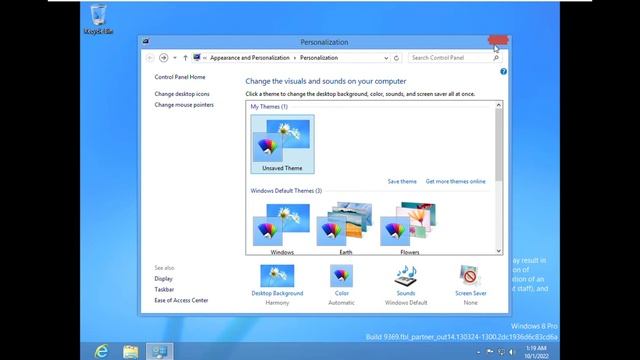640x360 pixels.
Task: Select Personalization breadcrumb segment
Action: (x=319, y=58)
